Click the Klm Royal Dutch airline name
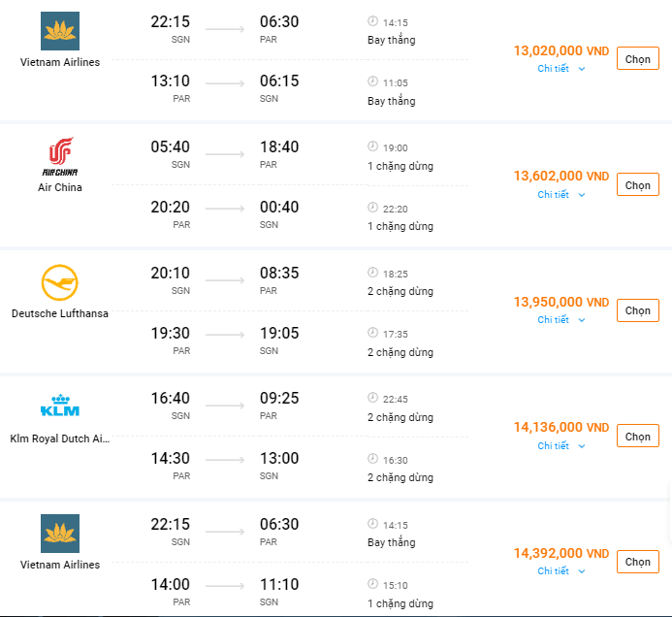The image size is (672, 617). click(x=60, y=438)
